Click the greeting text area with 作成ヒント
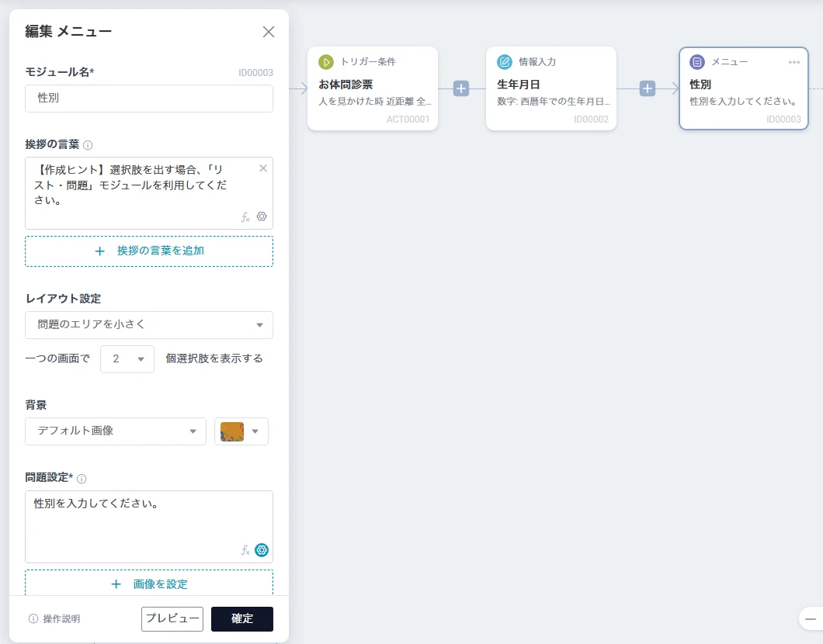The image size is (823, 644). pos(149,193)
